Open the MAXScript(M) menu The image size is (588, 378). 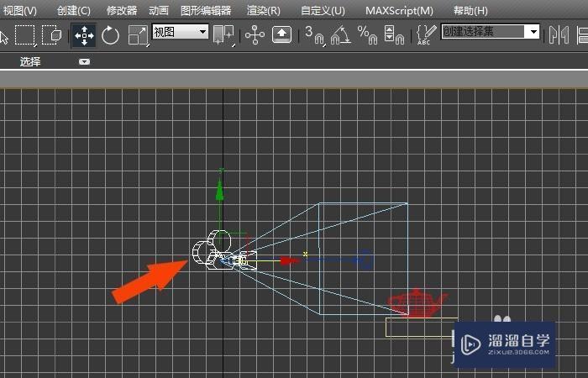click(x=399, y=10)
